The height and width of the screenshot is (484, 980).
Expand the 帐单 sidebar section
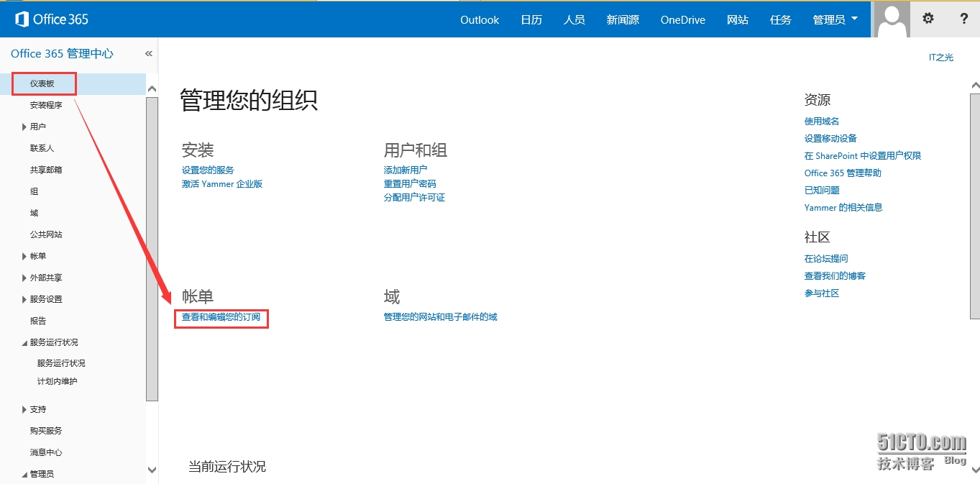coord(24,257)
